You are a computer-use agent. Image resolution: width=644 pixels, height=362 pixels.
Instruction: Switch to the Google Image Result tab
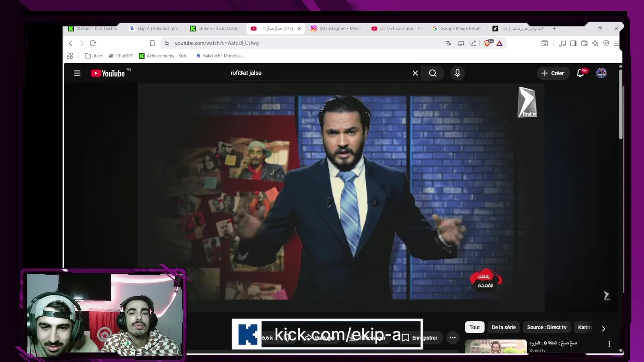(x=457, y=29)
